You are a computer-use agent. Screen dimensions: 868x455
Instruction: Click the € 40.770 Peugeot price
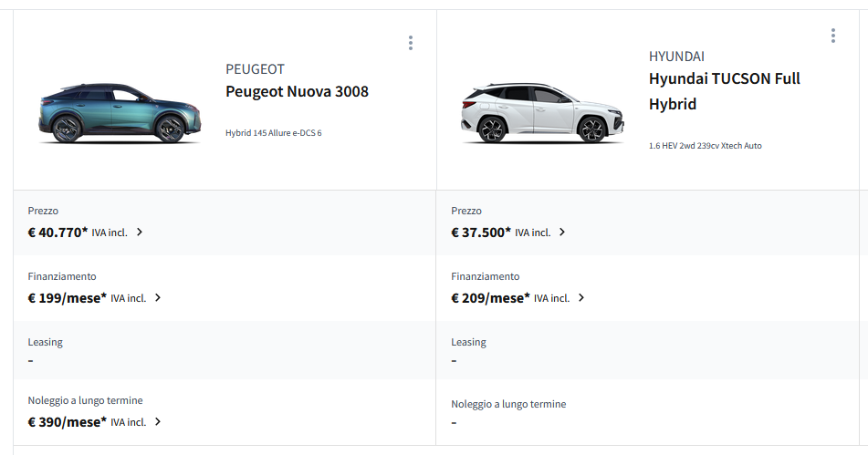pos(58,233)
